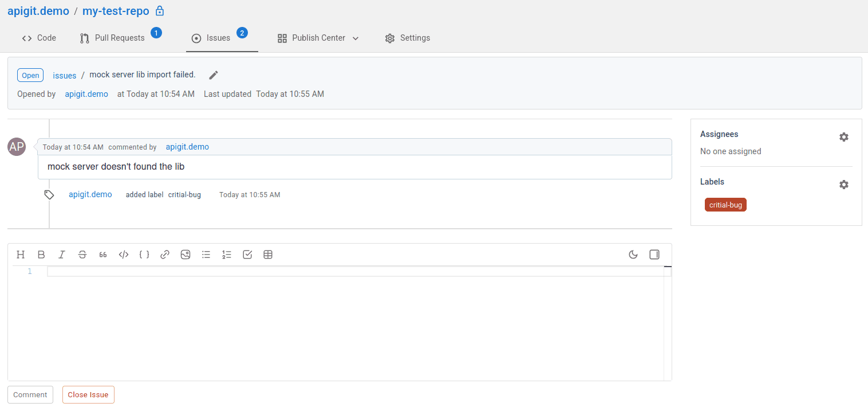
Task: Open Assignees settings gear
Action: (x=844, y=137)
